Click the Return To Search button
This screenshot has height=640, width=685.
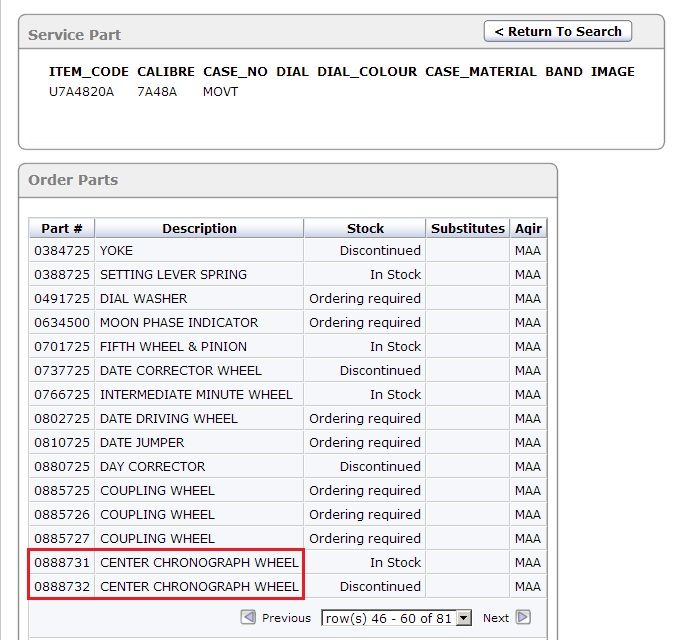[558, 31]
